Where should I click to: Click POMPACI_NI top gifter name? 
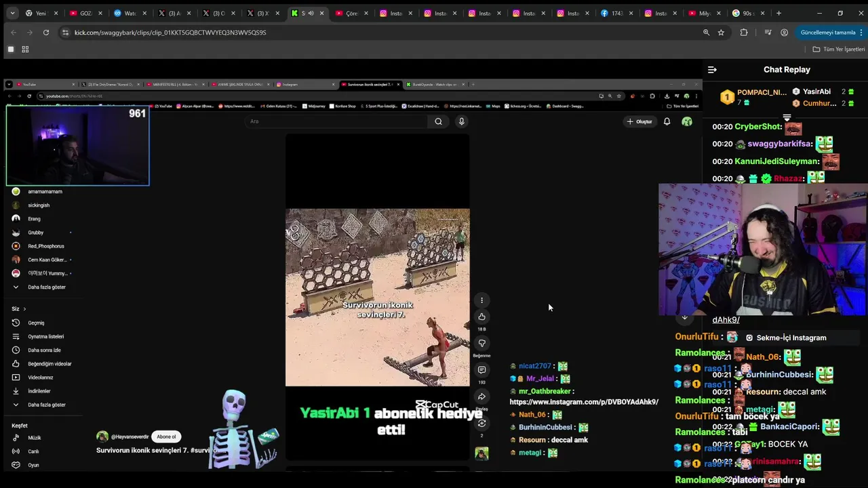pos(762,93)
